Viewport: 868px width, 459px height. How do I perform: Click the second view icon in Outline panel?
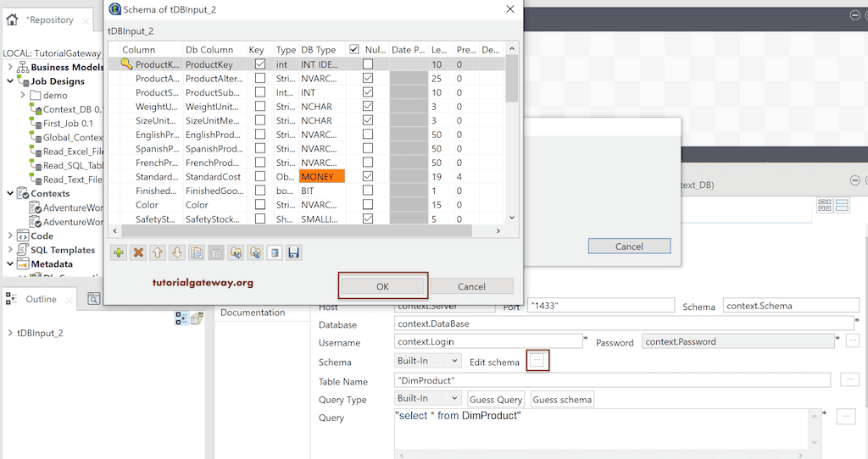(x=197, y=318)
